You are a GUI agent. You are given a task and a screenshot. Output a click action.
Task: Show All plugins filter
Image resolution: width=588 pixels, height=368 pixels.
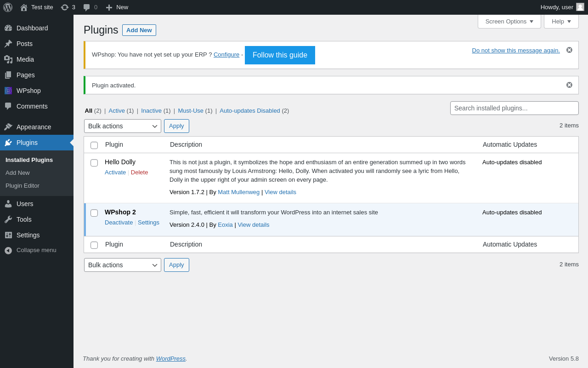point(89,111)
